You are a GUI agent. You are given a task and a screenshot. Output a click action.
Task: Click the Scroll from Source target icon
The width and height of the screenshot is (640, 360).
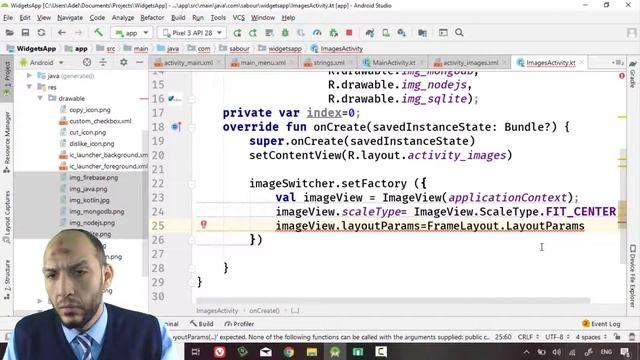click(87, 62)
